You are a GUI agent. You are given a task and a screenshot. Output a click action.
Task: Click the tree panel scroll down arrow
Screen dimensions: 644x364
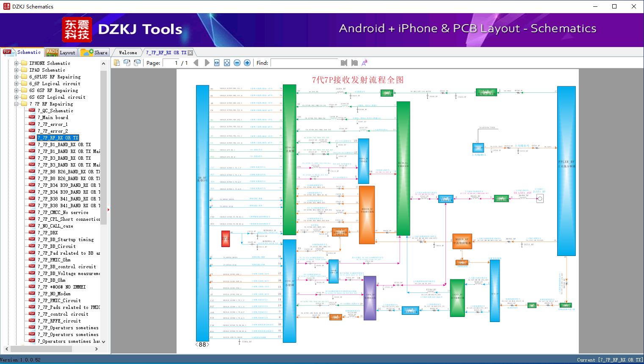coord(103,342)
